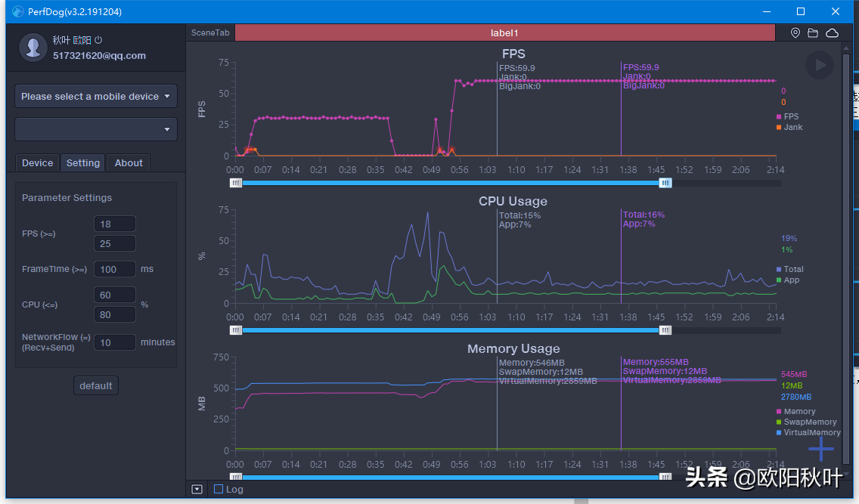
Task: Click the expand arrow icon at the bottom left of the chart area
Action: coord(197,489)
